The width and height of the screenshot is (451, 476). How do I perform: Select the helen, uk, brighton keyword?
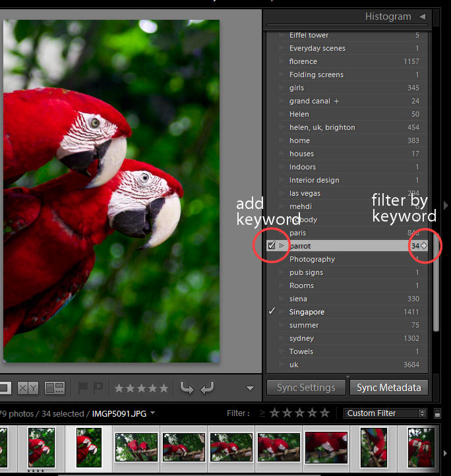click(322, 127)
